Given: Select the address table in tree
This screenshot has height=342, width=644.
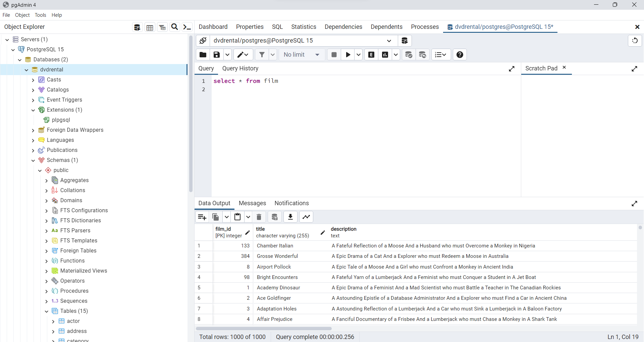Looking at the screenshot, I should pos(77,331).
